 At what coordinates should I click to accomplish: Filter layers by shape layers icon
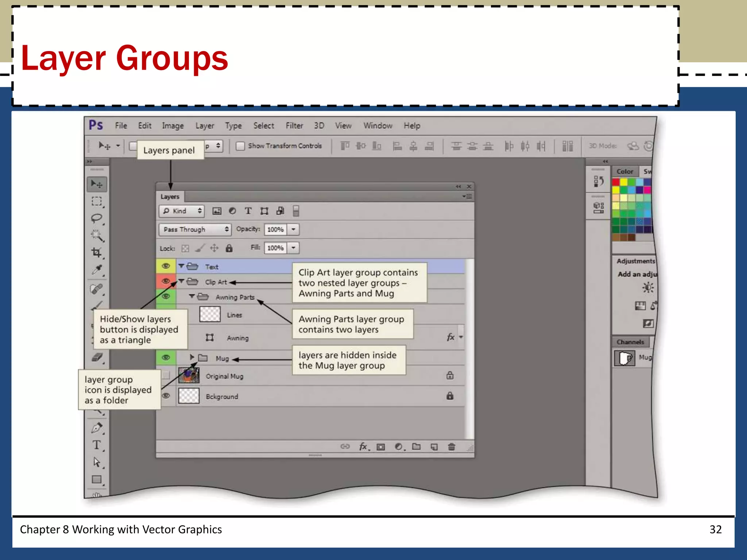tap(264, 211)
